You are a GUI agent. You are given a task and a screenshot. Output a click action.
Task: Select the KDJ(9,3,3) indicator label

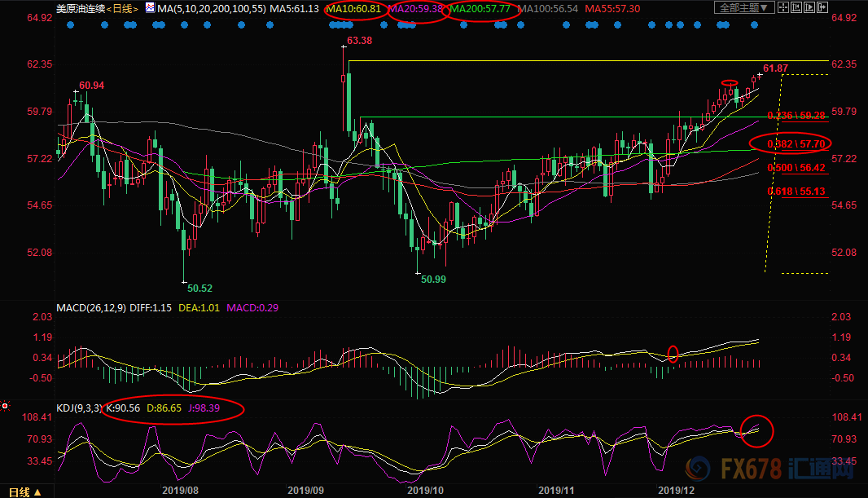coord(80,407)
